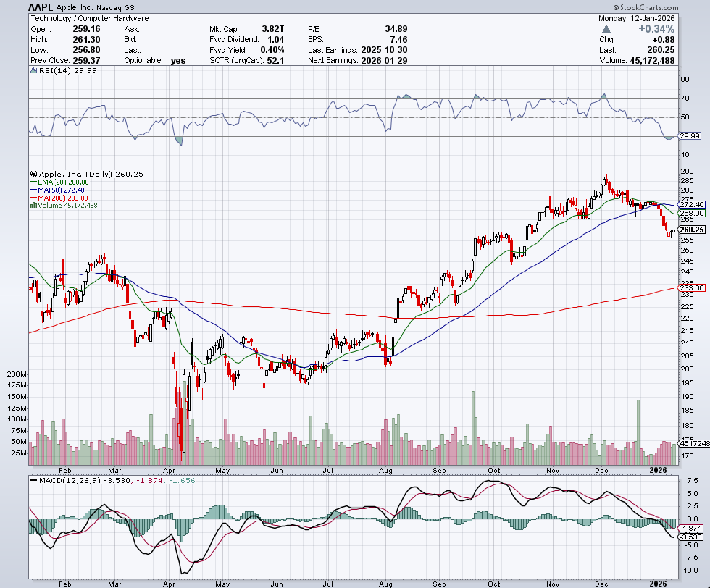Click the RSI(14) 29.99 panel label
Screen dimensions: 710x588
click(68, 70)
